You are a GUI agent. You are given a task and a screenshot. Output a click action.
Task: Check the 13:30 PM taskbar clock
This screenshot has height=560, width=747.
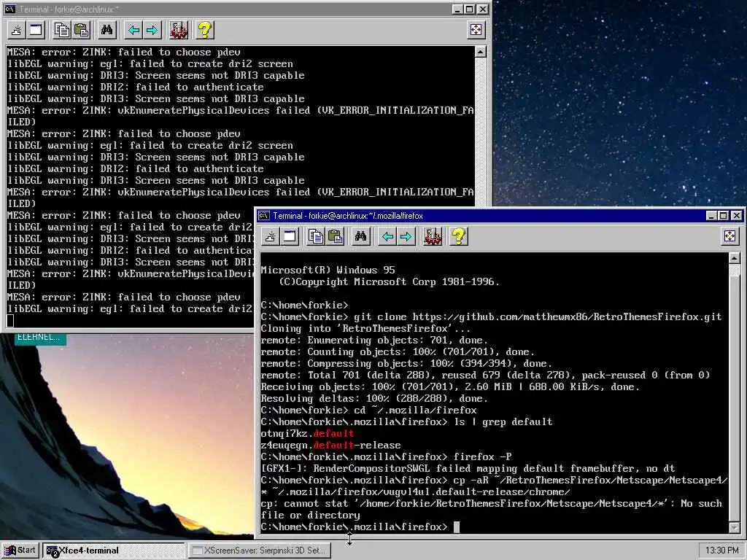coord(721,551)
